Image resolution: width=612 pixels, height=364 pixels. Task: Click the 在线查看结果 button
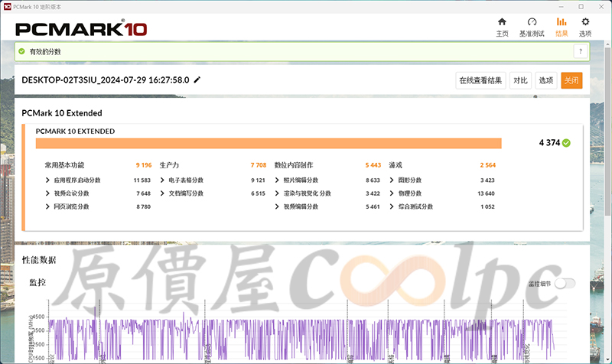pos(480,80)
